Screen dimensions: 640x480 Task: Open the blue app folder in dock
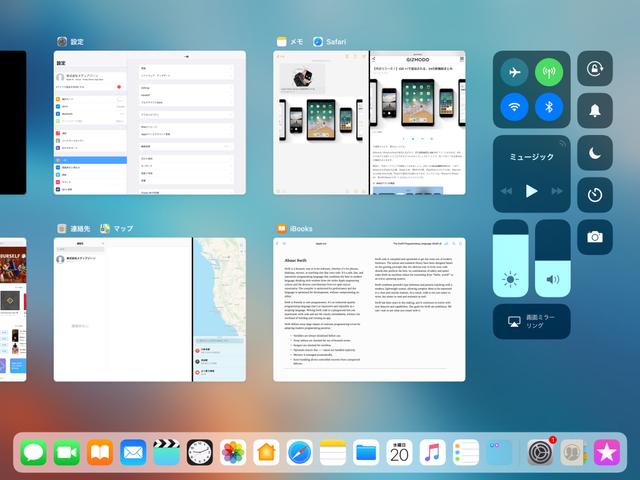tap(499, 452)
